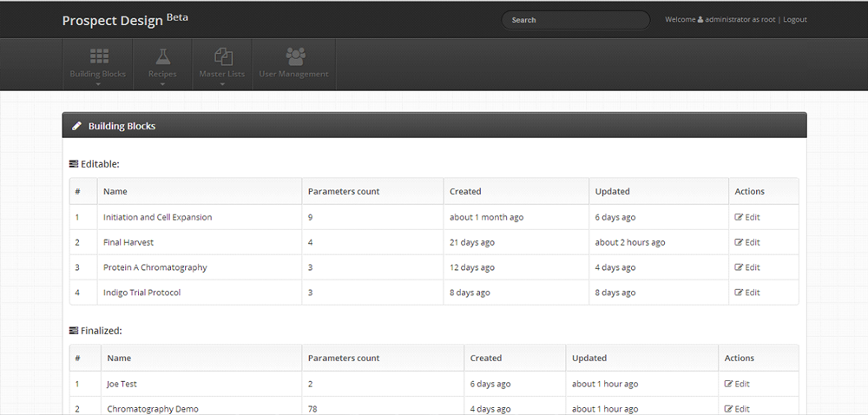868x415 pixels.
Task: Open the User Management people icon
Action: pos(296,56)
